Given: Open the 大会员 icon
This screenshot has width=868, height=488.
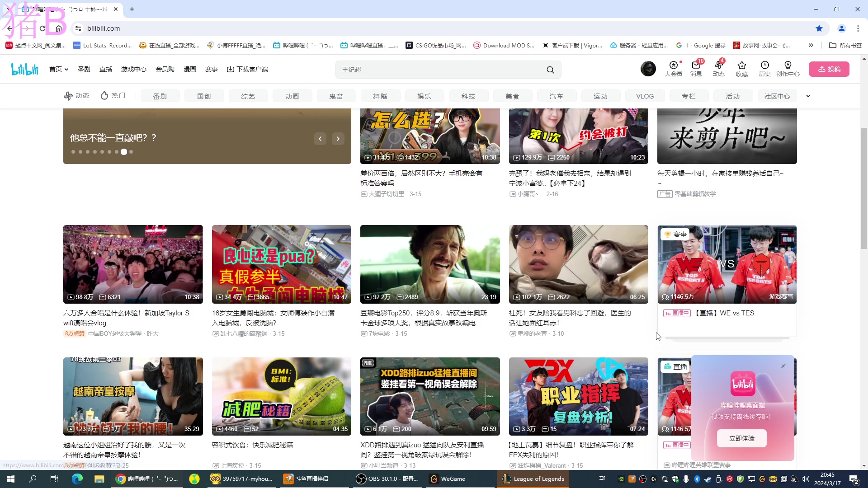Looking at the screenshot, I should tap(673, 69).
